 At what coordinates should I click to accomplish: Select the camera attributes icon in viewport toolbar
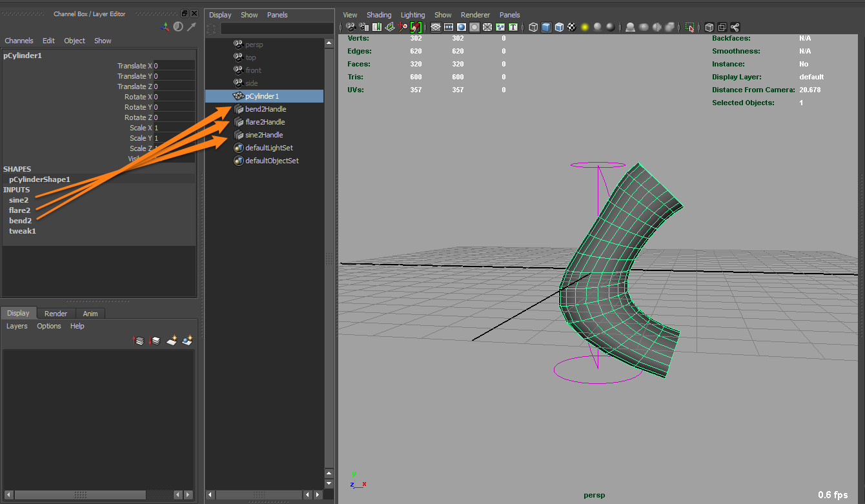click(x=363, y=27)
